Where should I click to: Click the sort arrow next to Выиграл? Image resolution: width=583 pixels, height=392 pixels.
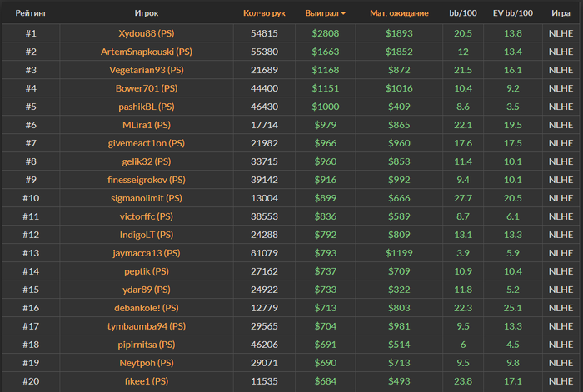(344, 13)
